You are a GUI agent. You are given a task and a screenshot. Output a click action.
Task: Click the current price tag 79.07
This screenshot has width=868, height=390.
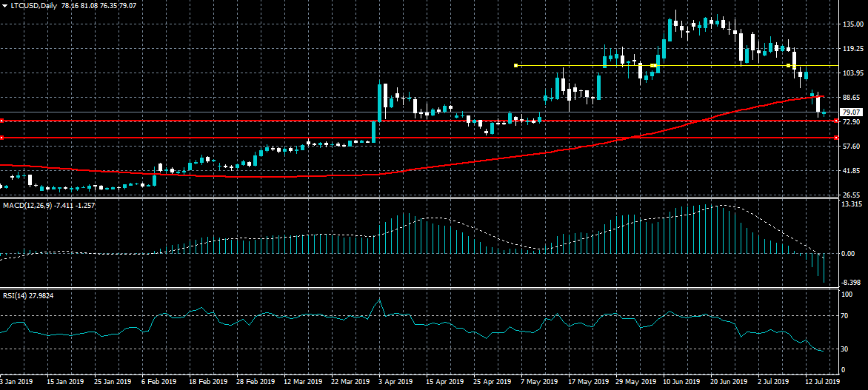coord(852,112)
